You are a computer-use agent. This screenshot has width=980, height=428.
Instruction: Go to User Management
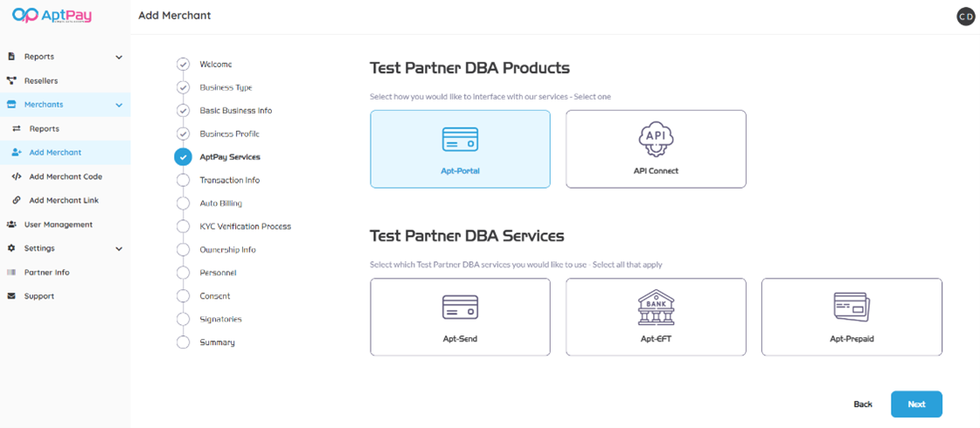(58, 224)
